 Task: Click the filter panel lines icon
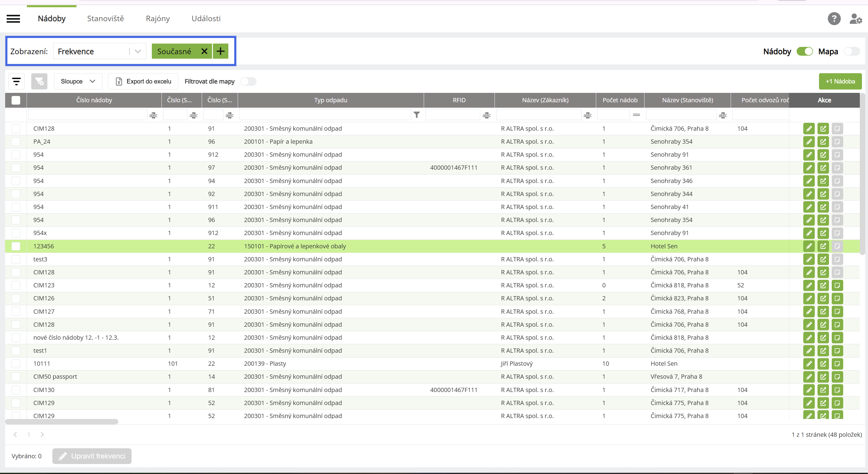(x=16, y=81)
